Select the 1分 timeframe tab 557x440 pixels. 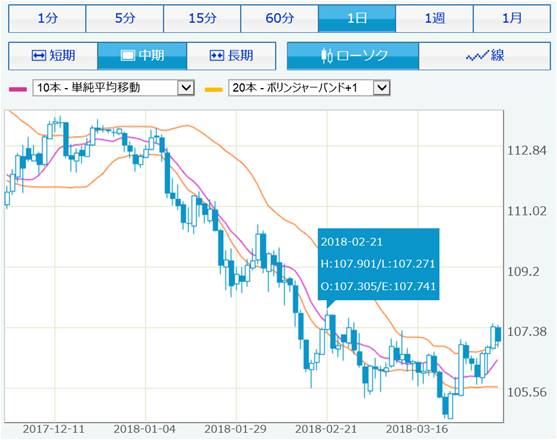pyautogui.click(x=47, y=18)
